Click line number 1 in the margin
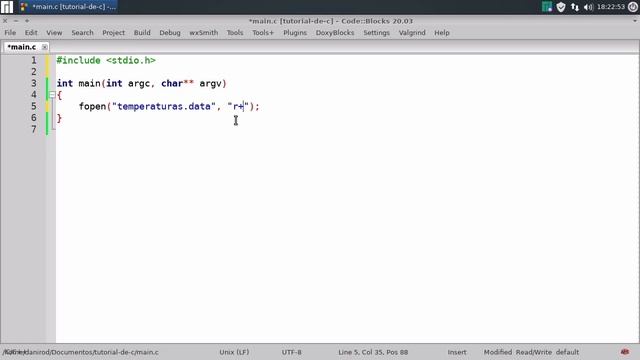640x360 pixels. (x=34, y=60)
